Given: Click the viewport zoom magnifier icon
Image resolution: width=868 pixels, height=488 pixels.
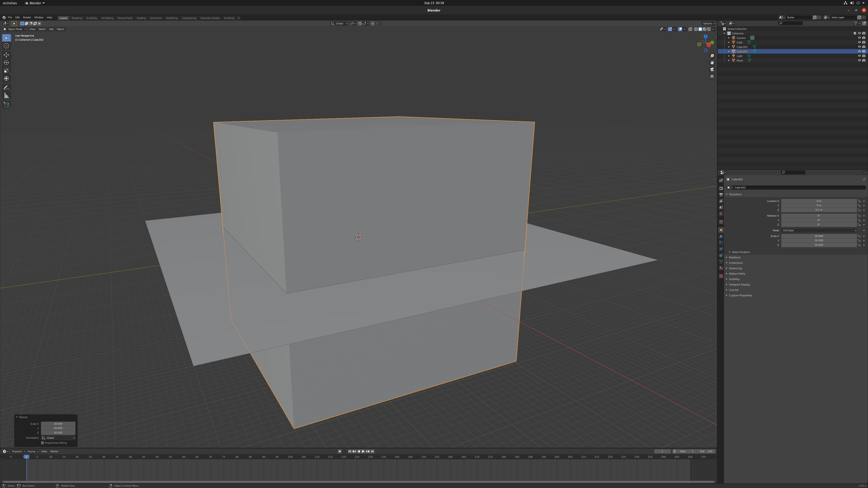Looking at the screenshot, I should 712,56.
